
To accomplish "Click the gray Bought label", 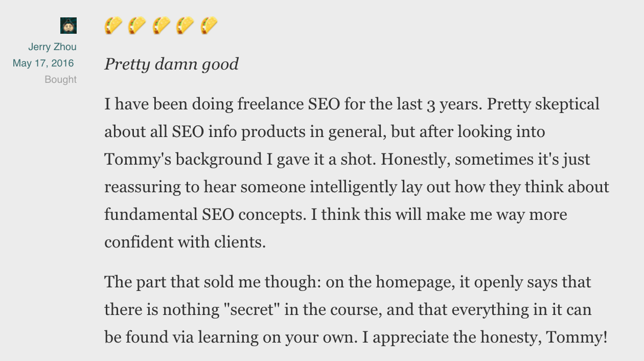I will tap(60, 80).
